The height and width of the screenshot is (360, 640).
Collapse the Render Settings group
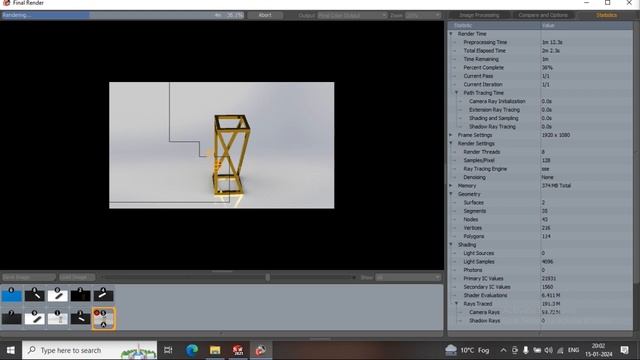[x=451, y=143]
